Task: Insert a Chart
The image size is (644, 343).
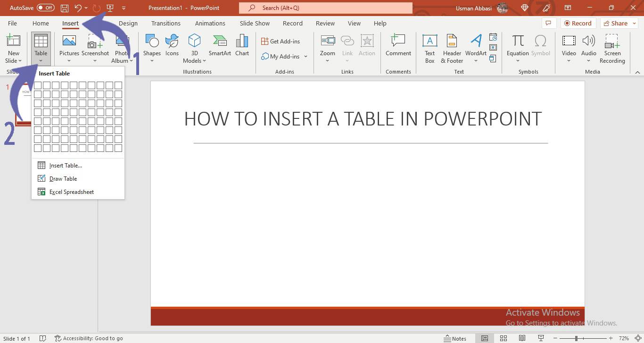Action: [242, 45]
